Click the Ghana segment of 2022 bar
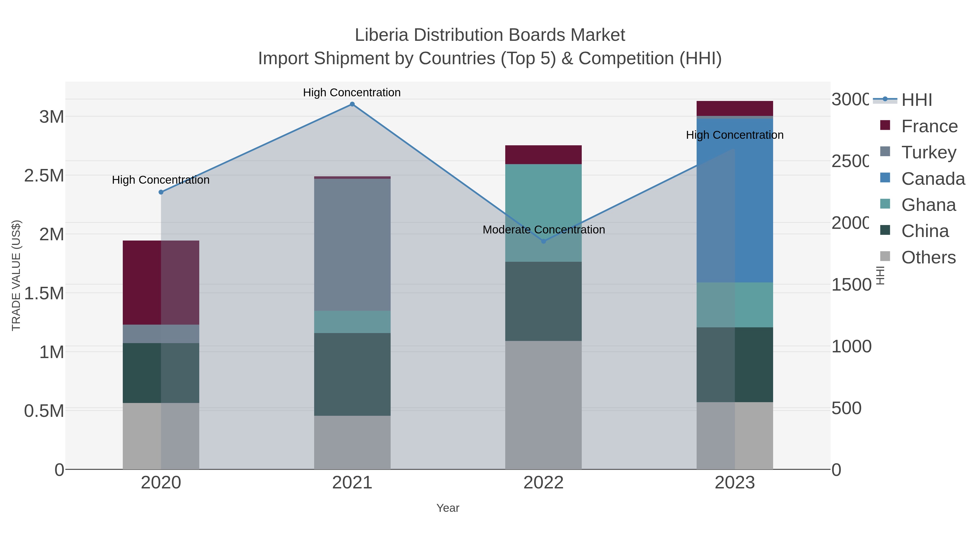 pyautogui.click(x=544, y=213)
